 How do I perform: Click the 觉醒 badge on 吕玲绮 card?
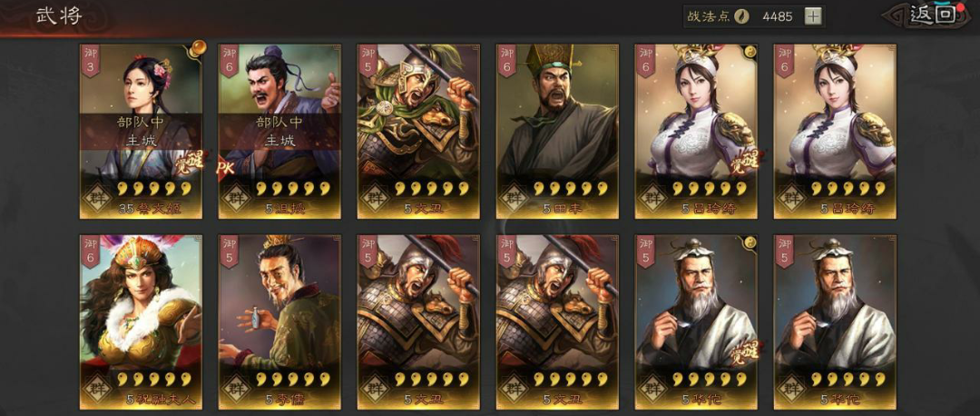coord(743,162)
